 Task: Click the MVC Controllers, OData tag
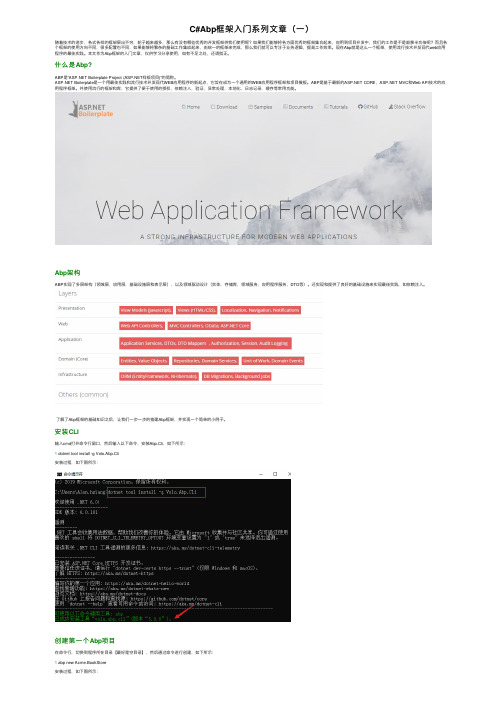pos(209,326)
